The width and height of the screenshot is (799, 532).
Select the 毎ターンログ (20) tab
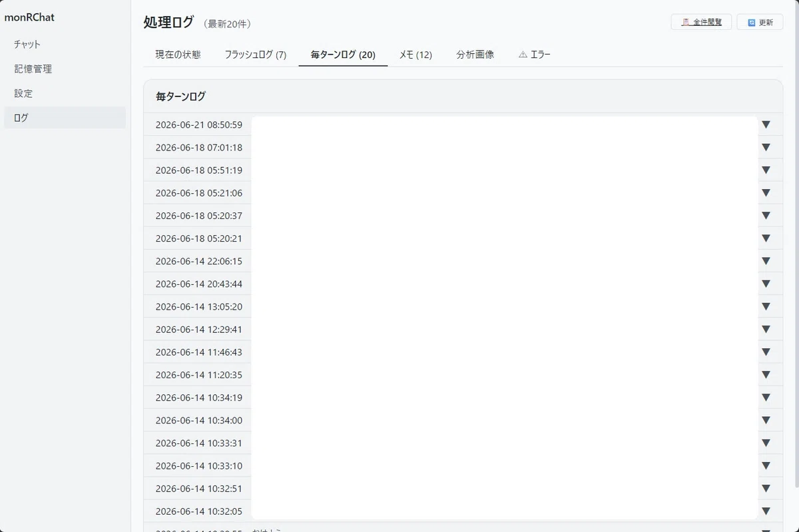point(343,55)
